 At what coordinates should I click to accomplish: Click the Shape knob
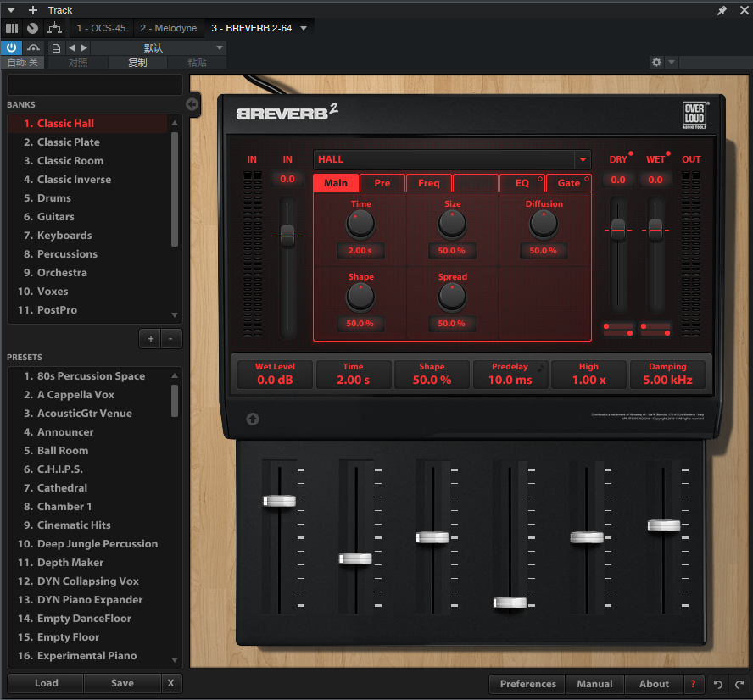[x=360, y=297]
